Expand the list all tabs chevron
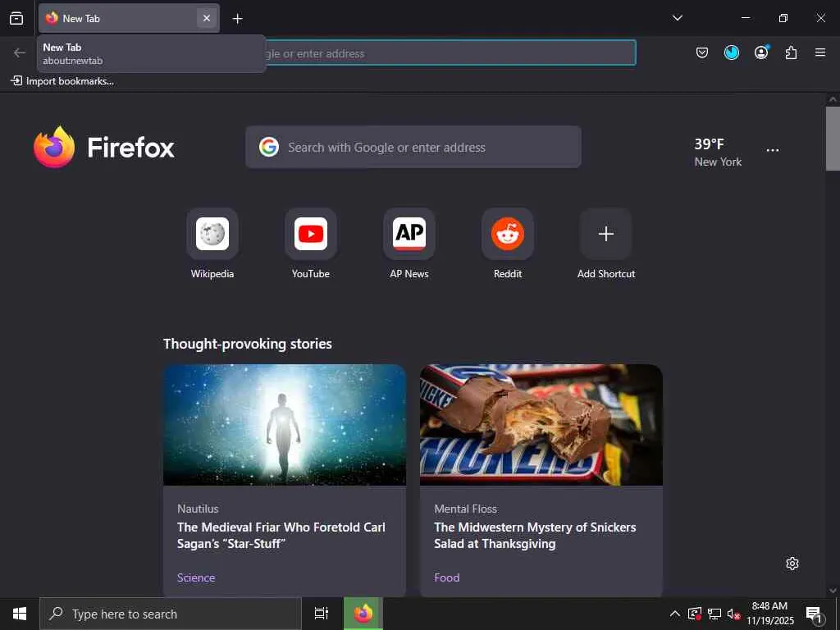The width and height of the screenshot is (840, 630). 677,18
